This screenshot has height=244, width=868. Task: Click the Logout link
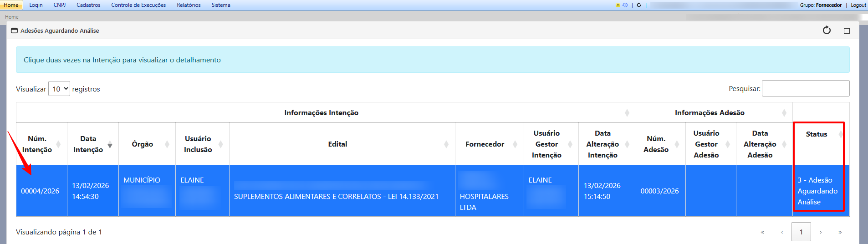tap(858, 5)
